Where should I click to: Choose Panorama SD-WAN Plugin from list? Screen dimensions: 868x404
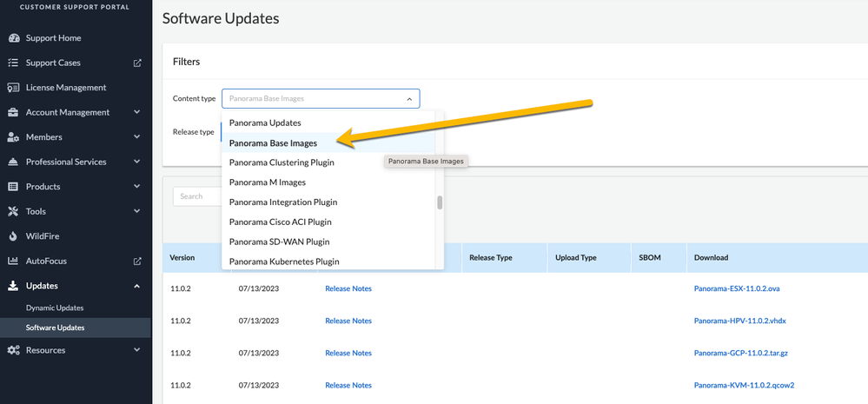[x=279, y=242]
